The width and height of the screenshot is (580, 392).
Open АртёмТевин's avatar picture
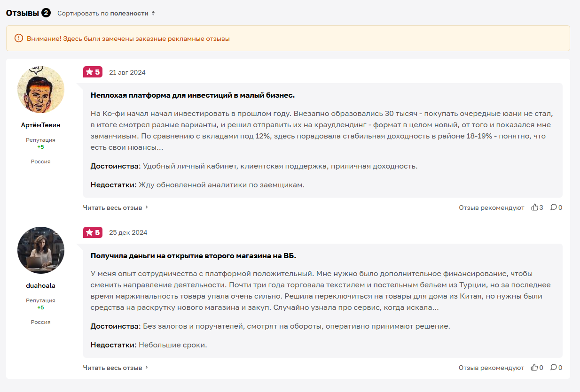[41, 90]
